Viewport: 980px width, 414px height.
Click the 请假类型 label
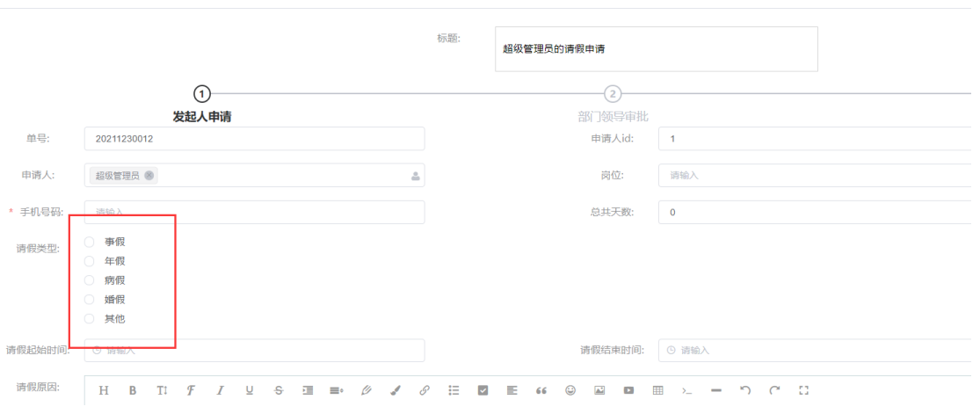click(38, 248)
